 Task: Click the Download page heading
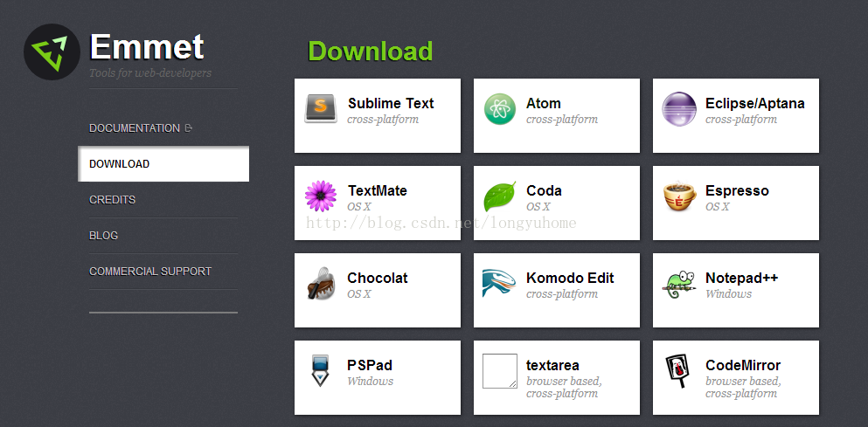tap(371, 51)
